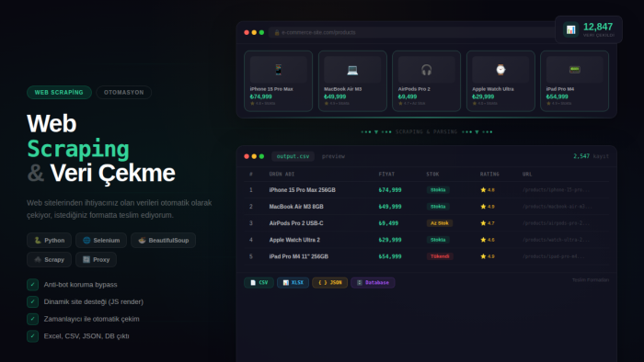Click the e-commerce-site.com/products address bar
The height and width of the screenshot is (362, 644).
pos(410,32)
